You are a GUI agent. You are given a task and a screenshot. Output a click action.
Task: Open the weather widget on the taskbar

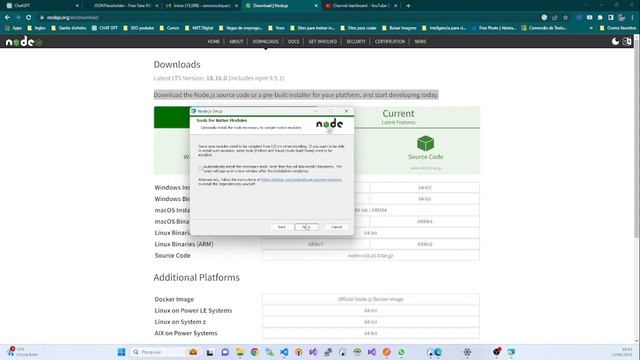point(22,352)
